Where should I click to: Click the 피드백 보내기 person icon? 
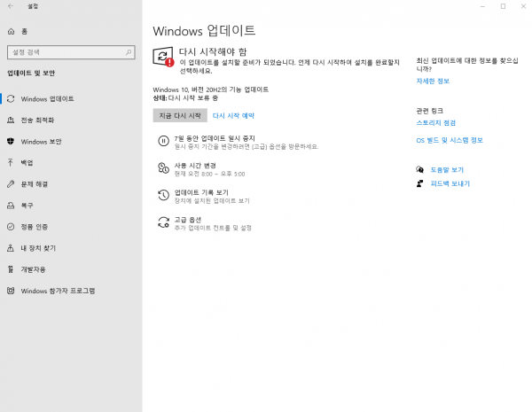click(x=420, y=183)
